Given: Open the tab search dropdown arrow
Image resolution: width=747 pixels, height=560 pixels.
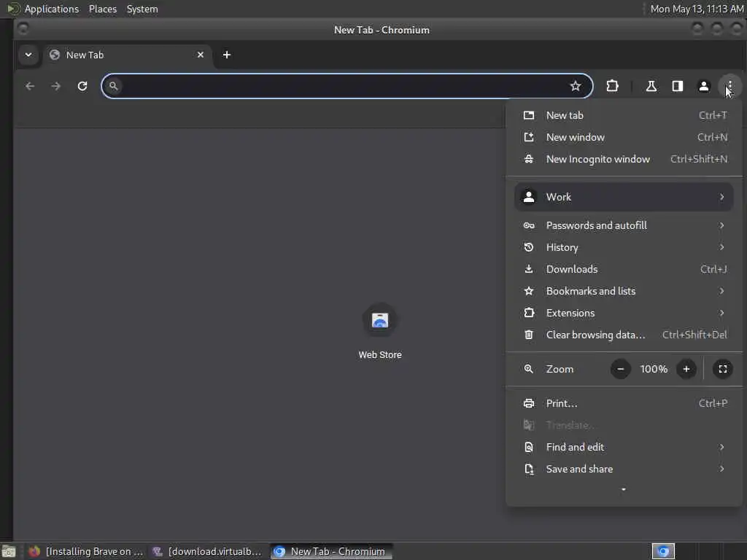Looking at the screenshot, I should pos(28,55).
